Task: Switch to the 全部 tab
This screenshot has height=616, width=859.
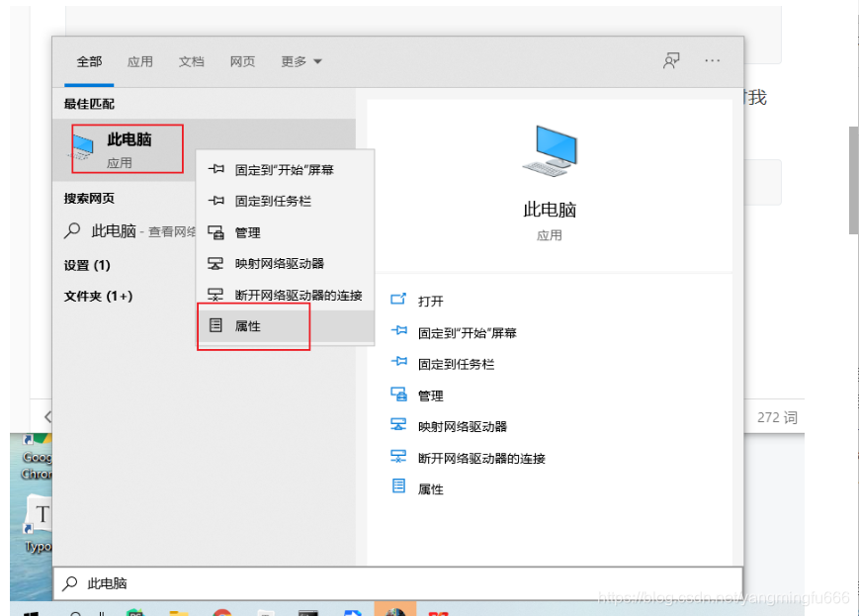Action: pos(89,60)
